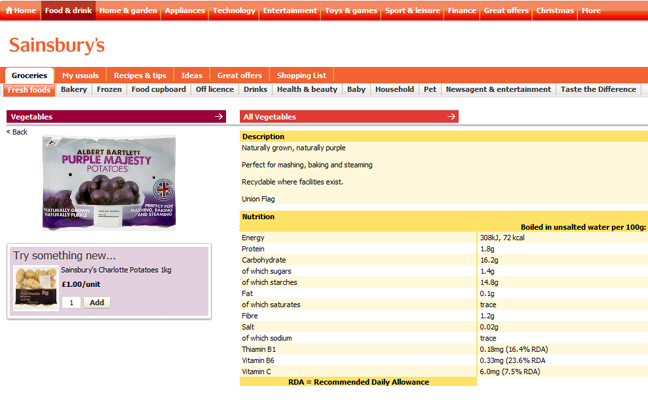Open the Fresh foods category
This screenshot has height=405, width=648.
click(x=29, y=90)
